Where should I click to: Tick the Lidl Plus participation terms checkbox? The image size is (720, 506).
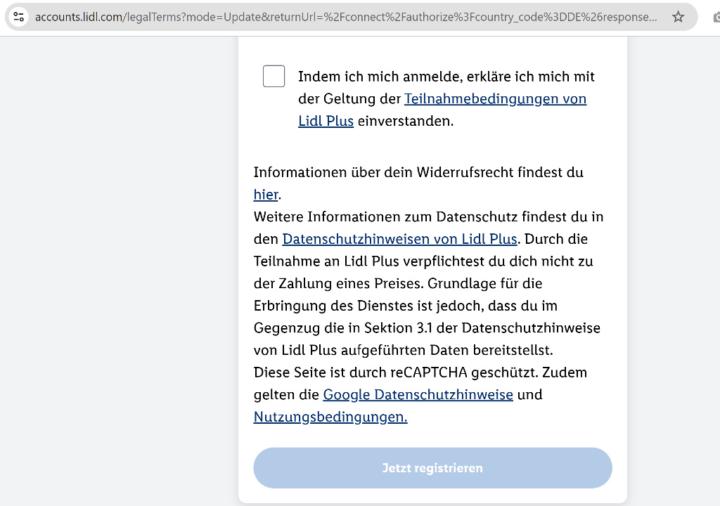click(x=274, y=76)
